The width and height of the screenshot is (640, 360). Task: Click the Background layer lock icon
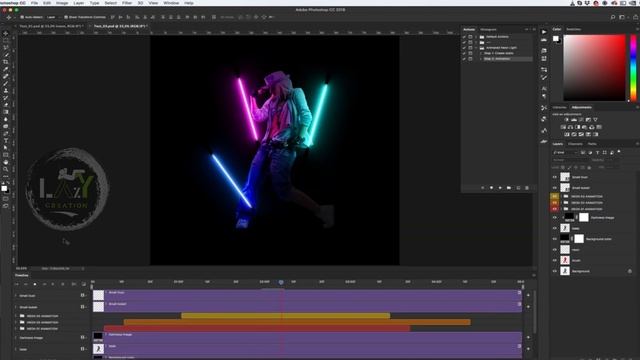point(629,271)
